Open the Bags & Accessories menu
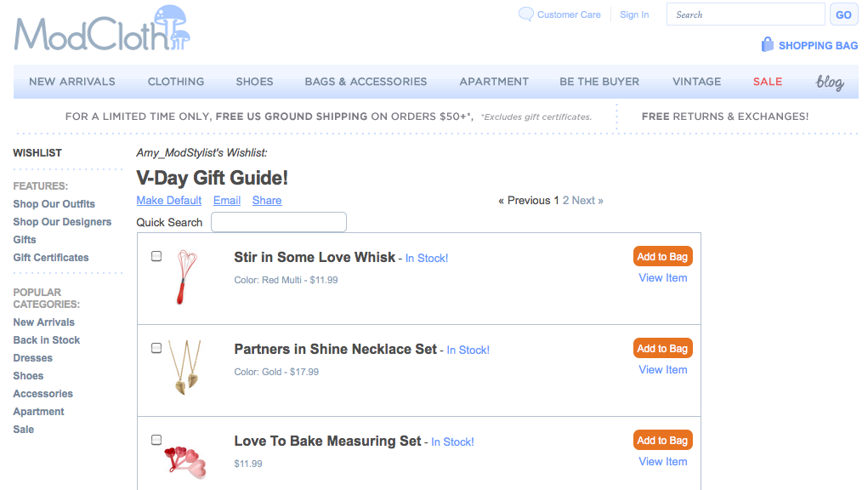The image size is (868, 490). [x=366, y=82]
